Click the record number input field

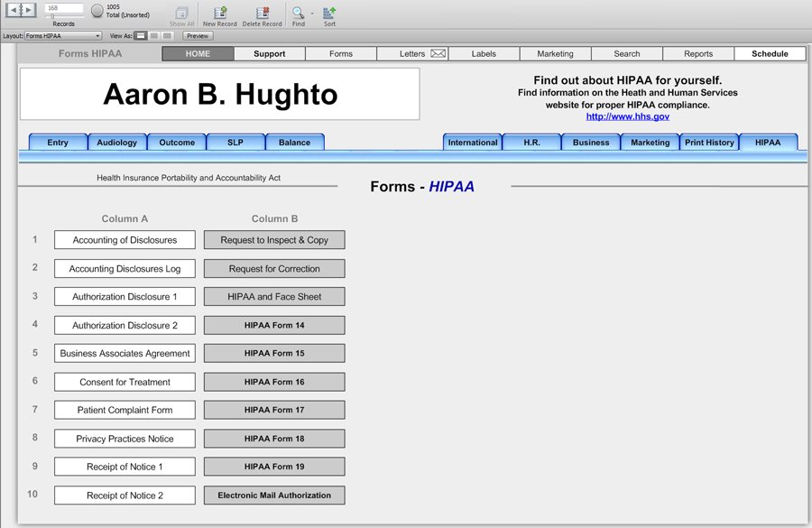(64, 7)
